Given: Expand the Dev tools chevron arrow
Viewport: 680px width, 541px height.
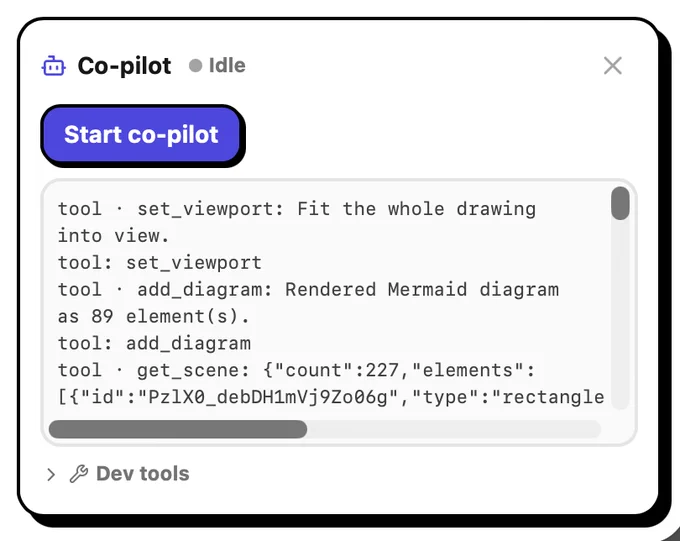Looking at the screenshot, I should point(51,474).
